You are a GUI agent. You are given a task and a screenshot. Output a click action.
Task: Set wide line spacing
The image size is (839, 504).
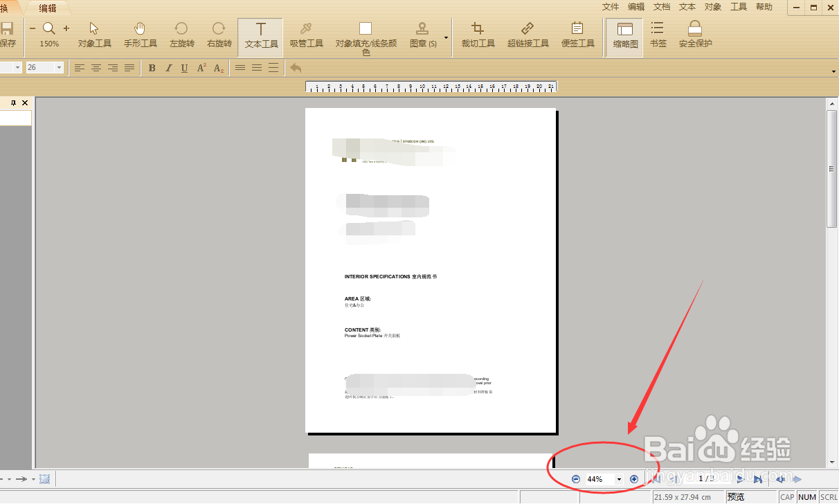pyautogui.click(x=273, y=68)
